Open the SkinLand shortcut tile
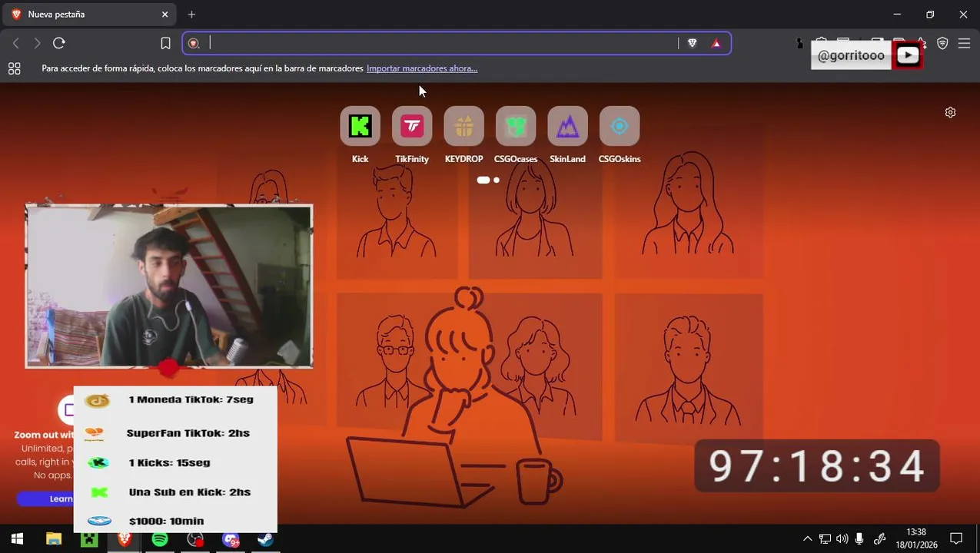This screenshot has height=553, width=980. click(567, 126)
